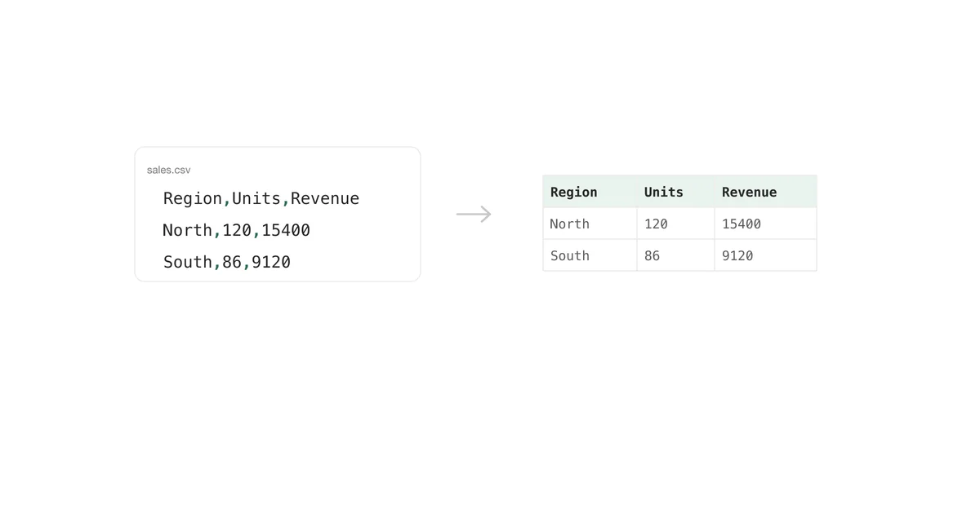Select the CSV line "South,86,9120"

(x=227, y=262)
